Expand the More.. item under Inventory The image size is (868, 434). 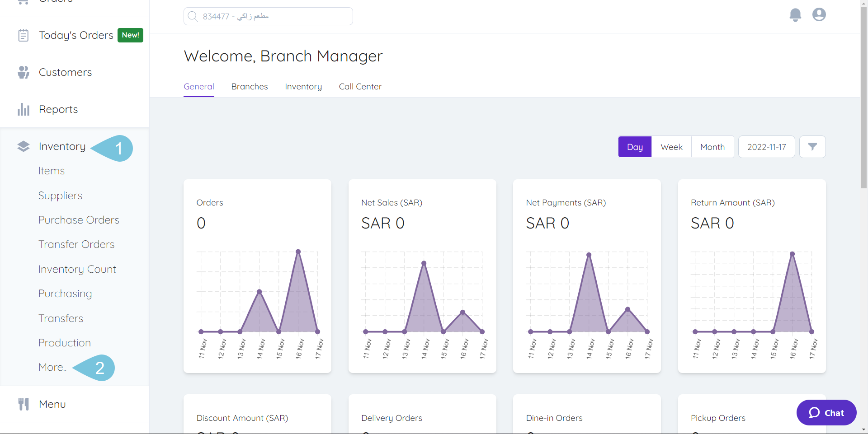click(x=52, y=367)
